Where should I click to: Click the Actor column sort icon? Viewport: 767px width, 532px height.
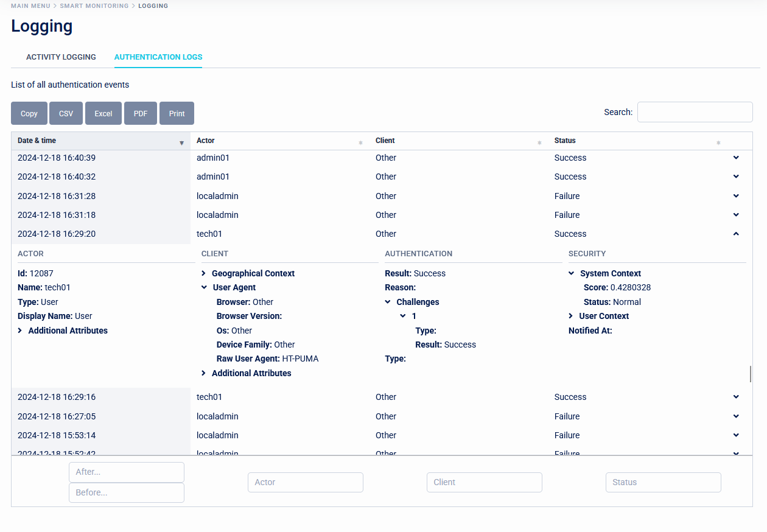[x=360, y=143]
